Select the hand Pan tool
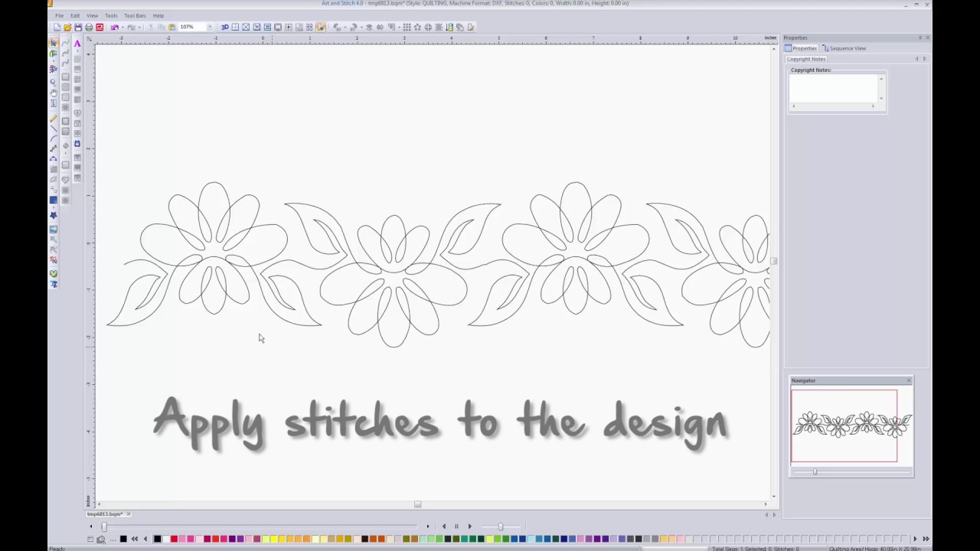 click(x=54, y=93)
